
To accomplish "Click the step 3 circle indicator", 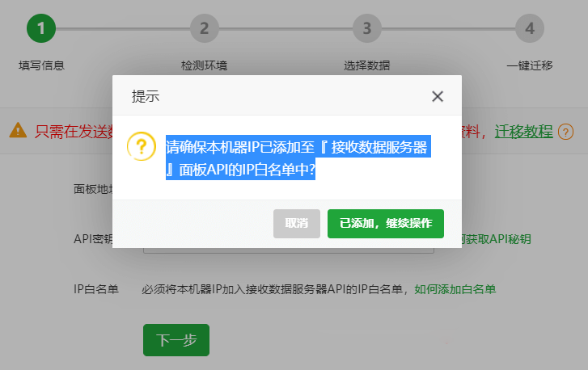I will click(367, 28).
